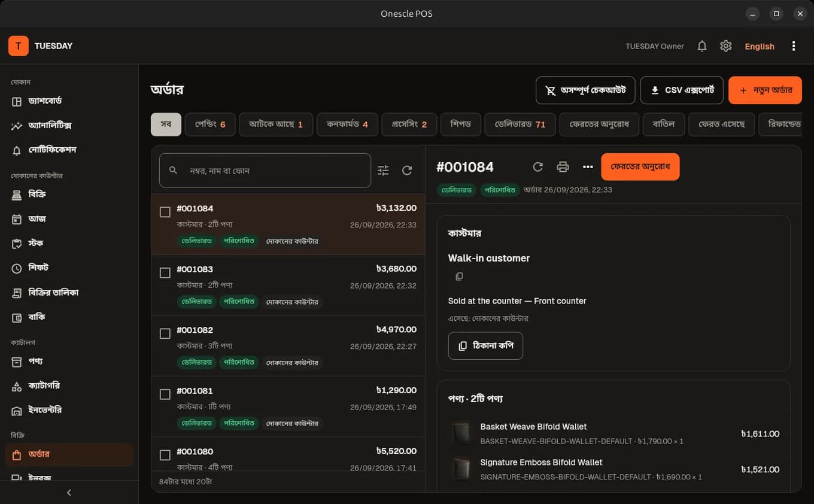
Task: Open the three-dot menu in the top bar
Action: click(794, 46)
